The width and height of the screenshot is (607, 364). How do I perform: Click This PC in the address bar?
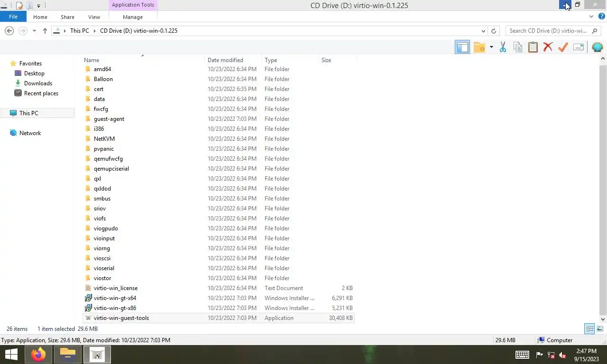point(80,31)
